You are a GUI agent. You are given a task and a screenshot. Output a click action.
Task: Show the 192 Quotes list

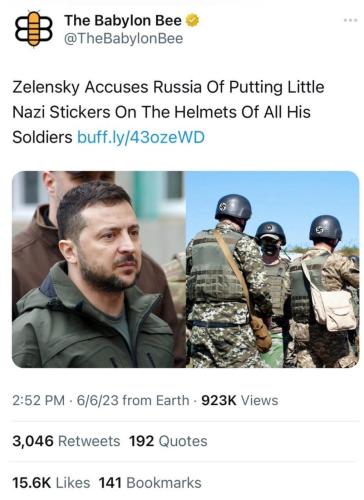(168, 441)
